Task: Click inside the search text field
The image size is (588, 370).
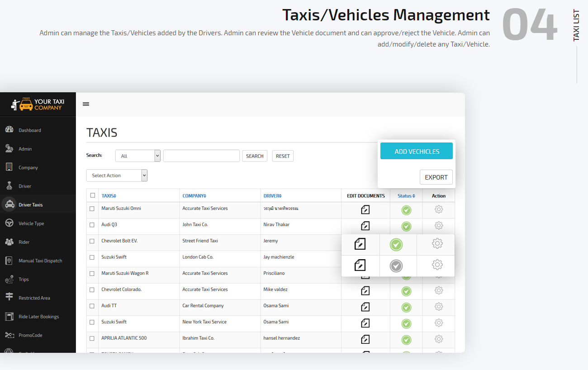Action: [x=201, y=155]
